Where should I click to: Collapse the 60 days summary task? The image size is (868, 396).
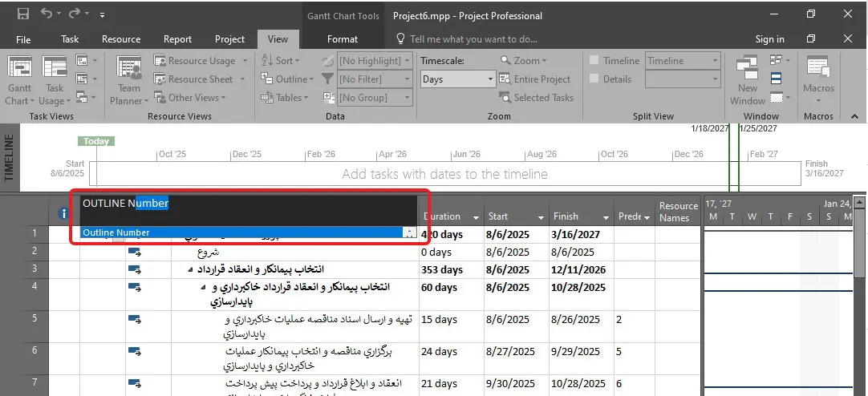203,288
